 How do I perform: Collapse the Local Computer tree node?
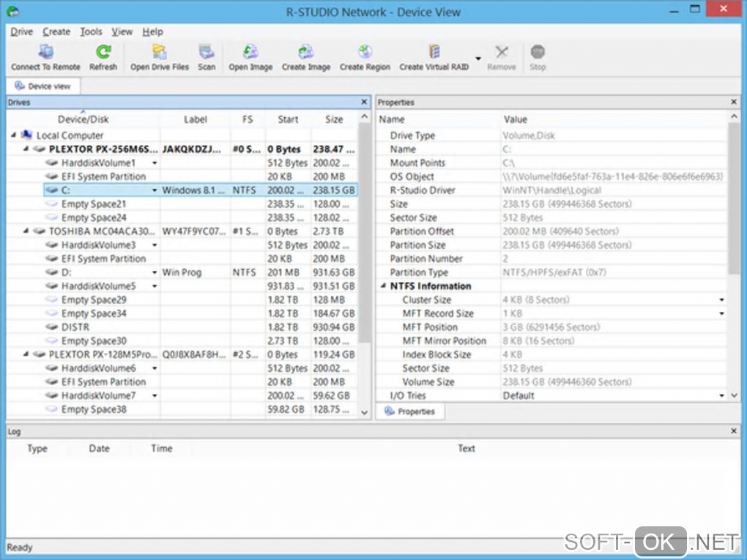(13, 135)
